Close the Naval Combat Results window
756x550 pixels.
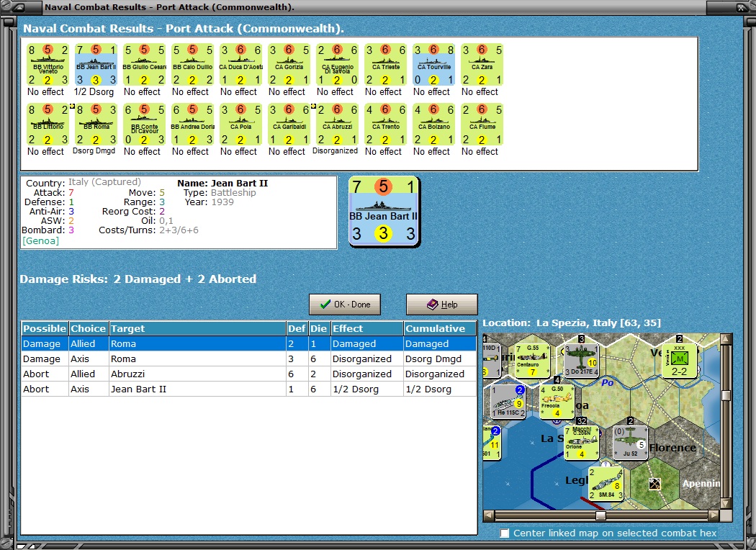(x=742, y=7)
